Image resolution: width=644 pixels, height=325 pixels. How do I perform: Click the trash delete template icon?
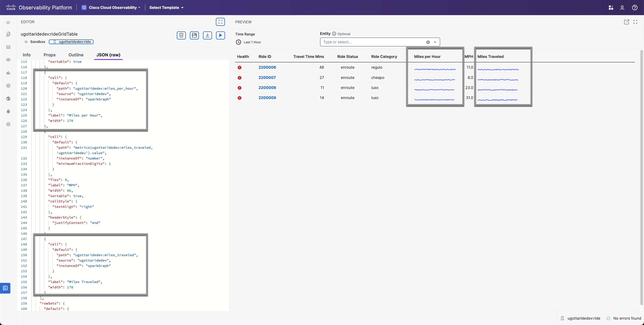point(181,35)
